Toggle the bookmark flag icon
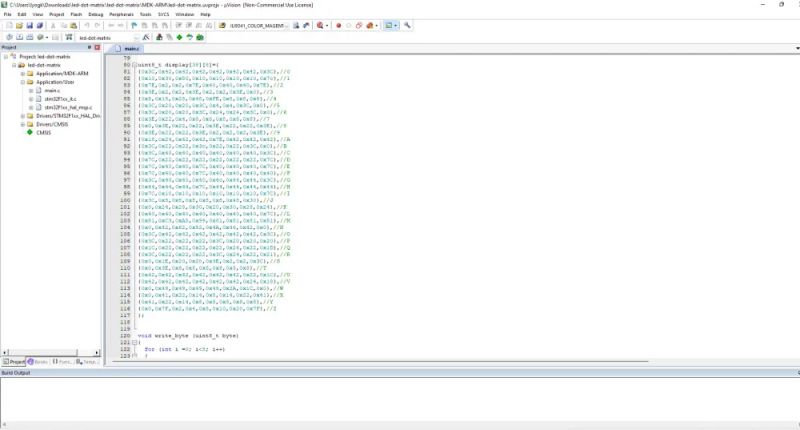 (134, 26)
